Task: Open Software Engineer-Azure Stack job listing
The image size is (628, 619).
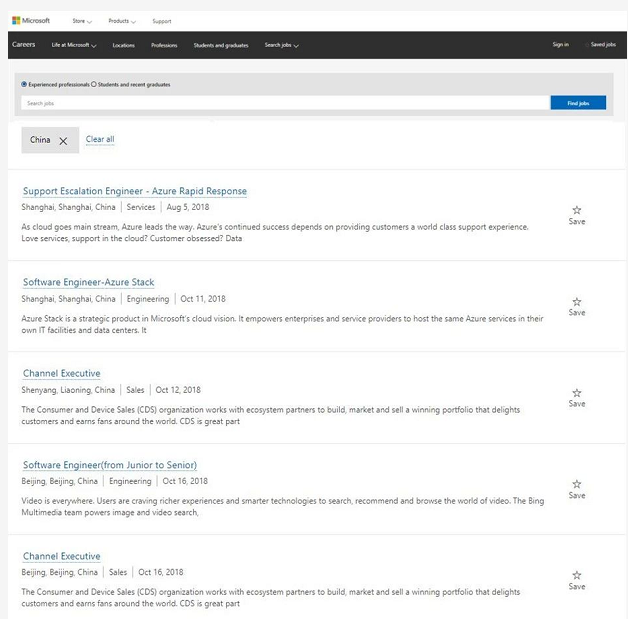Action: 89,282
